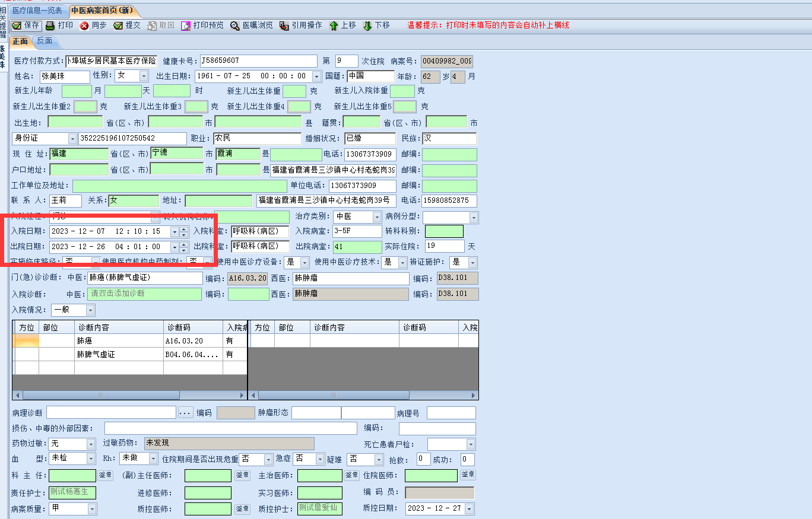Open the 出院日期 date dropdown arrow
812x519 pixels.
point(175,247)
